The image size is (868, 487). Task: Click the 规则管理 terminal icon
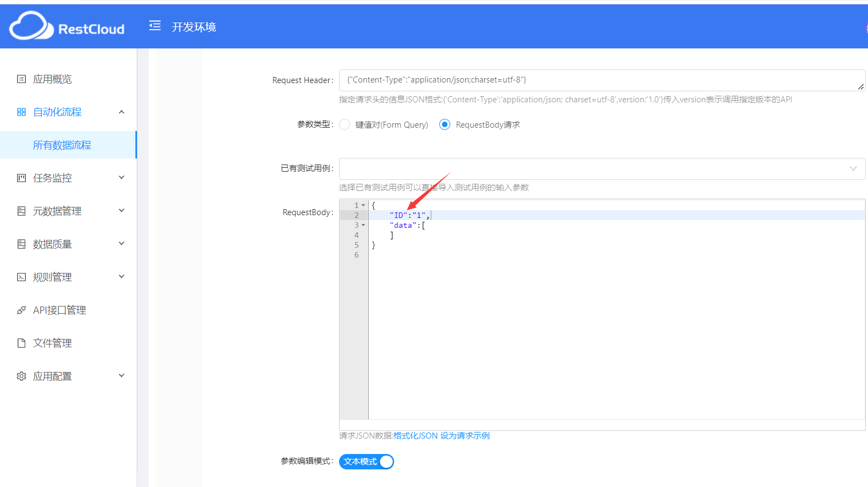coord(21,277)
